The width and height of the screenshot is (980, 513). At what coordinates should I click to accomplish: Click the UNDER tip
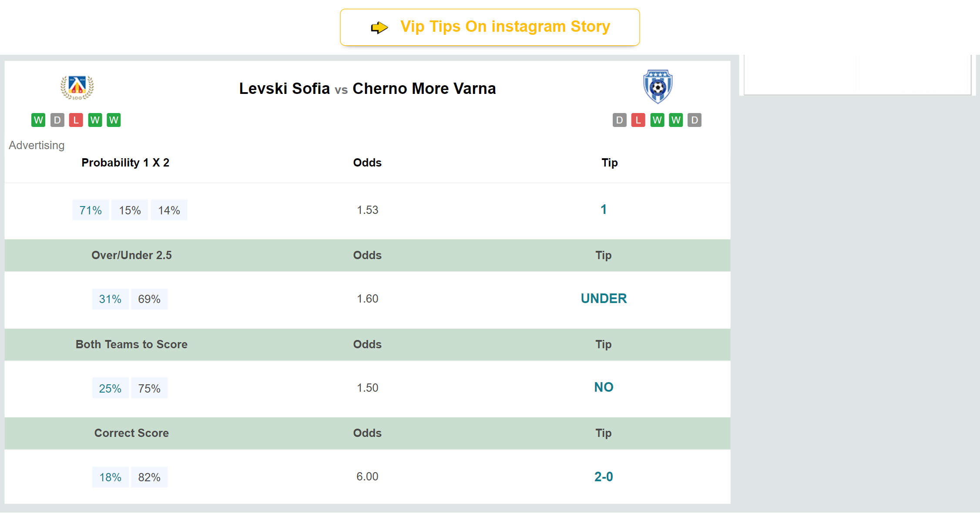pyautogui.click(x=604, y=299)
